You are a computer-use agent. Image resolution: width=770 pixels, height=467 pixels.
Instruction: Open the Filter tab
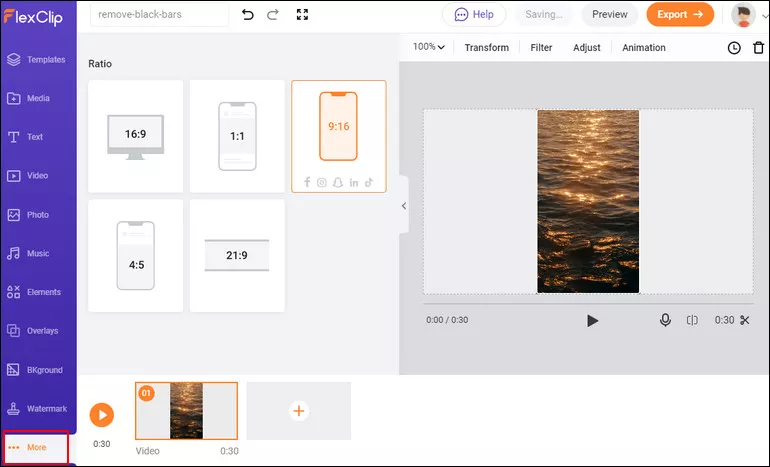point(541,48)
